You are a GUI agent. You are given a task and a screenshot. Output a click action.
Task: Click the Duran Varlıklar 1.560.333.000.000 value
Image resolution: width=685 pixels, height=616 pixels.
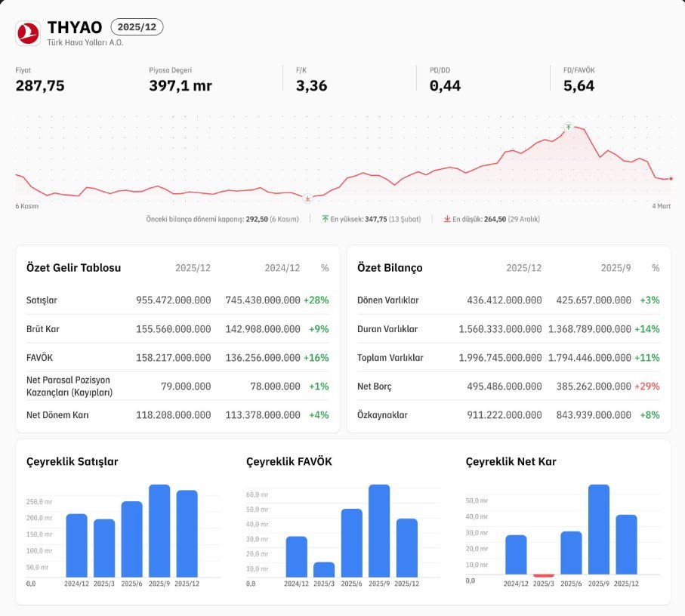click(500, 329)
